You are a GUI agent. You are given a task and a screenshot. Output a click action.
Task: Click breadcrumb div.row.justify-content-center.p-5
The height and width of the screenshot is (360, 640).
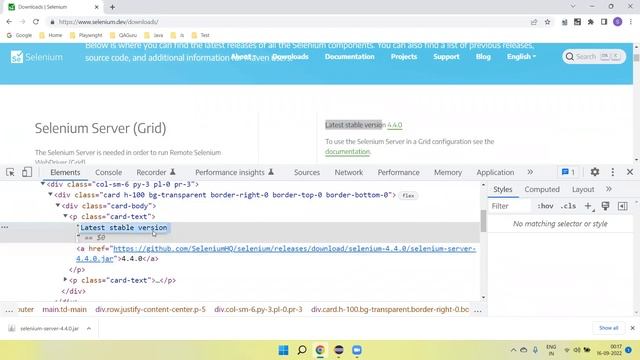[151, 309]
